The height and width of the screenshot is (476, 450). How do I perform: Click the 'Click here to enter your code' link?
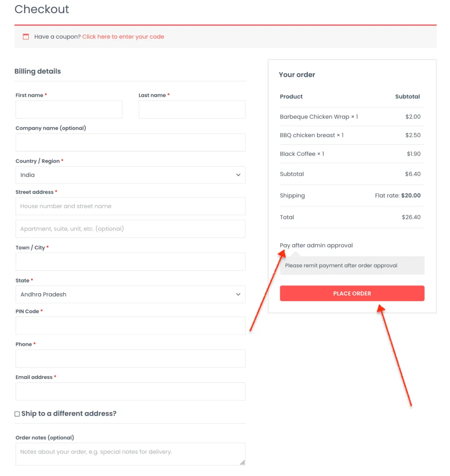pyautogui.click(x=123, y=37)
